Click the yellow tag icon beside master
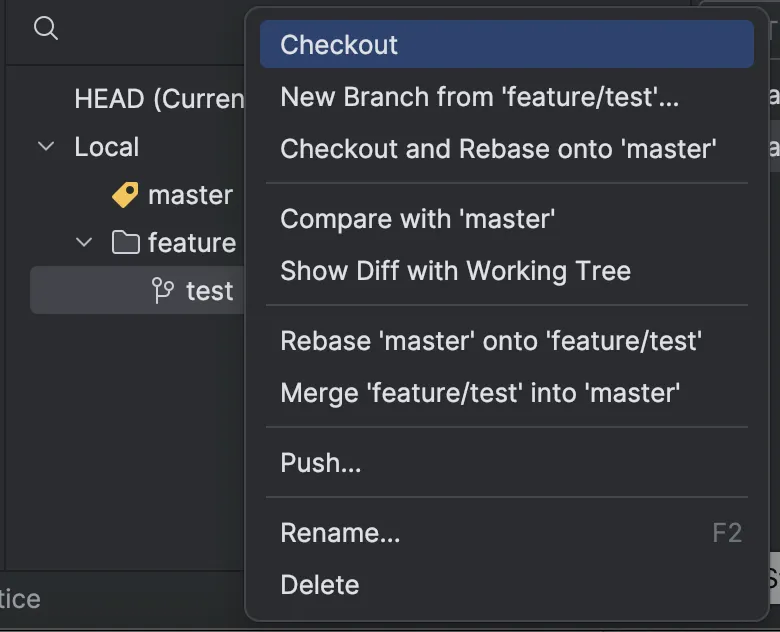780x632 pixels. point(125,195)
